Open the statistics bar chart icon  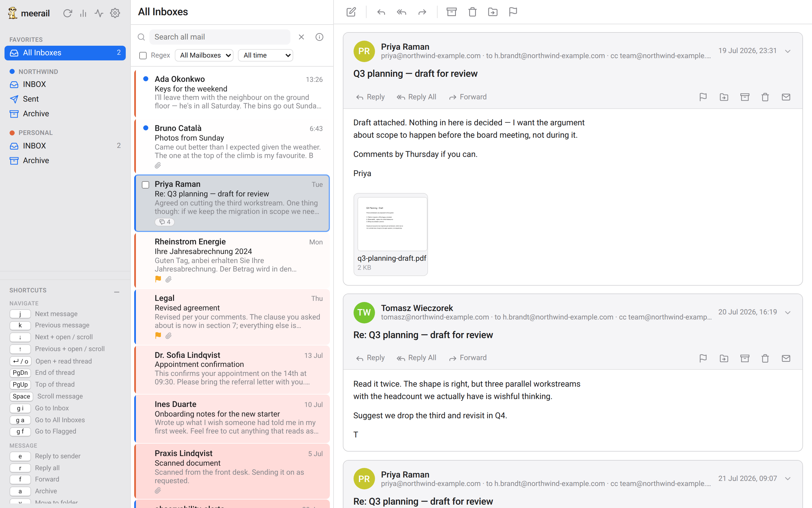tap(83, 13)
